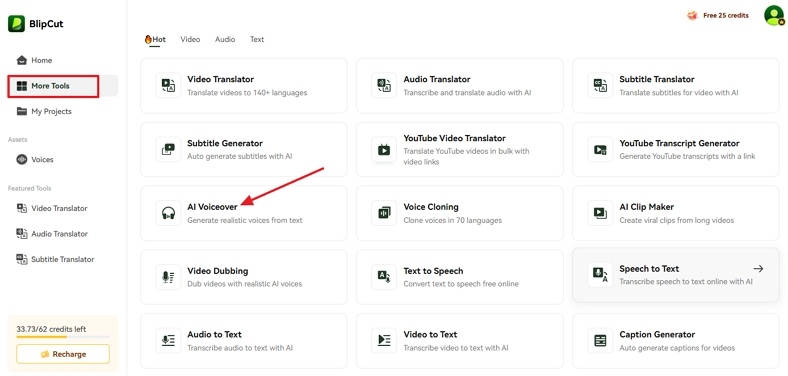Screen dimensions: 788x376
Task: Open the Speech to Text title
Action: pyautogui.click(x=649, y=269)
